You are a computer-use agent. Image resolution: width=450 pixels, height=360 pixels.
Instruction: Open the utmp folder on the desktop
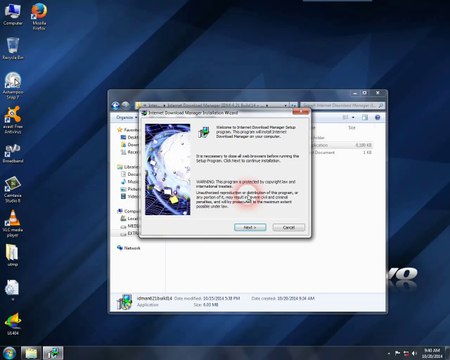pos(12,255)
